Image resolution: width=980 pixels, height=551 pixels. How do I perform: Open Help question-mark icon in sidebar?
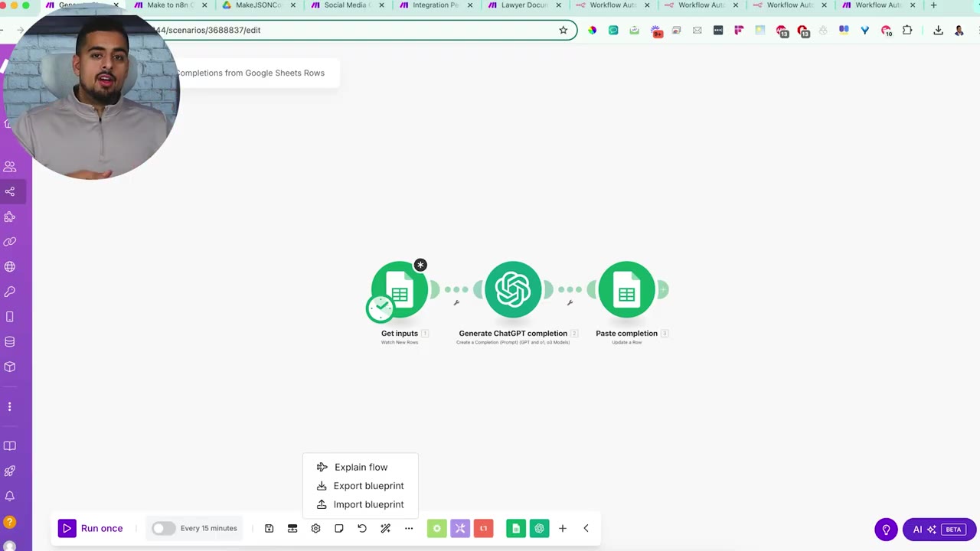10,523
